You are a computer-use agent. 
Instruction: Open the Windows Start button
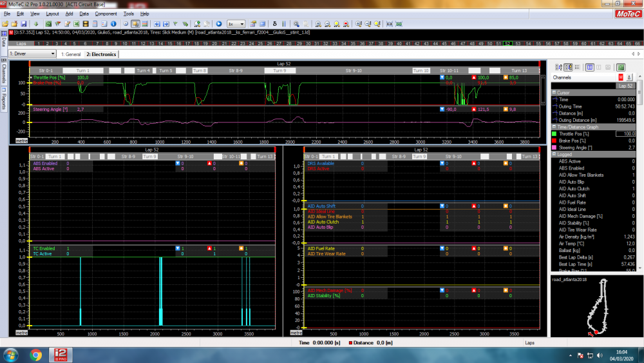coord(10,355)
